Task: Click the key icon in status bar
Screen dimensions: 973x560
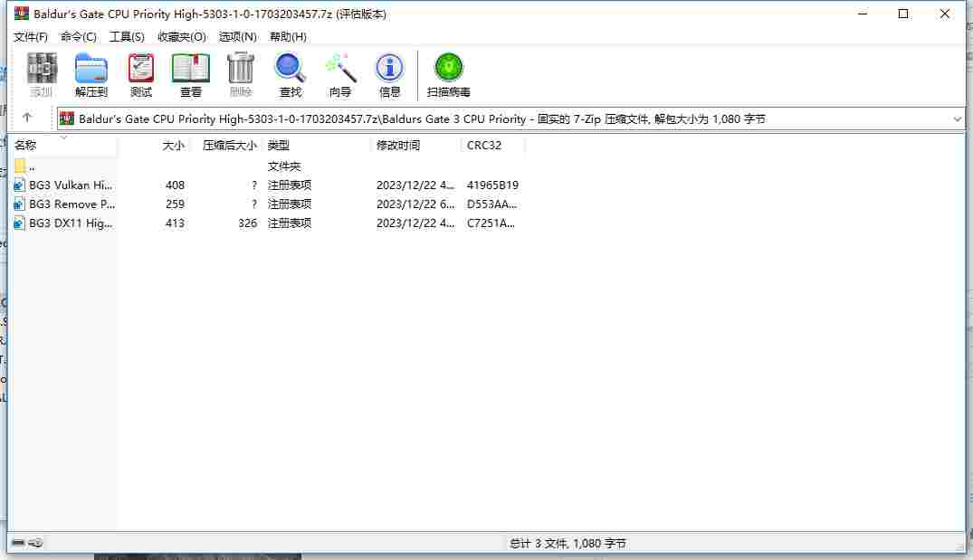Action: coord(35,543)
